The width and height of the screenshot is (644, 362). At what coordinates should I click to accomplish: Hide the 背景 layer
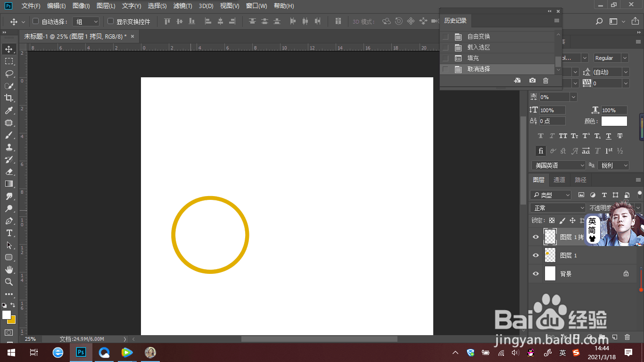536,274
